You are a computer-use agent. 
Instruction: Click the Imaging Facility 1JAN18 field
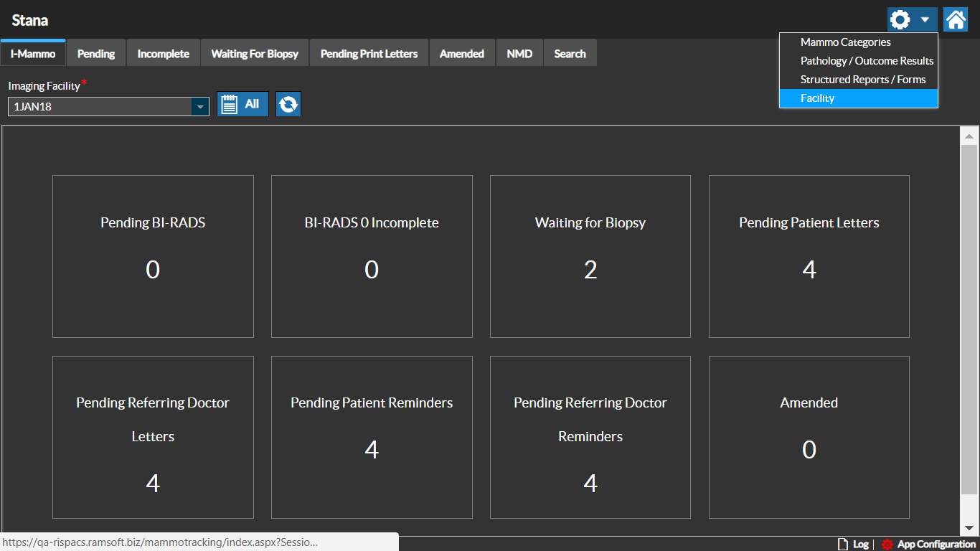99,107
